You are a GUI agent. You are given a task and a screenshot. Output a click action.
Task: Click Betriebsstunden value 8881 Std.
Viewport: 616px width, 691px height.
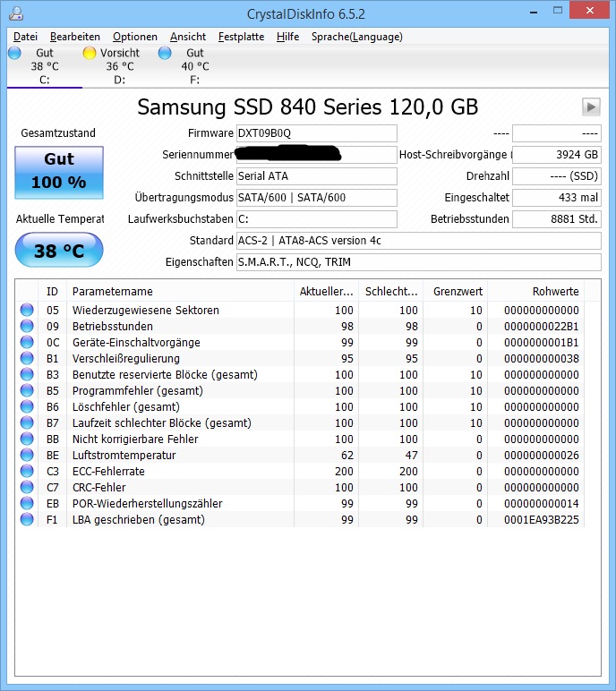pos(557,219)
